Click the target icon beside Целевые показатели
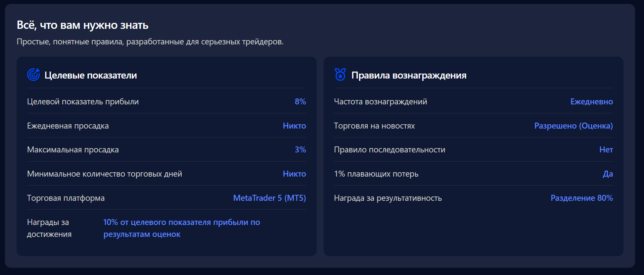The width and height of the screenshot is (644, 275). click(33, 75)
